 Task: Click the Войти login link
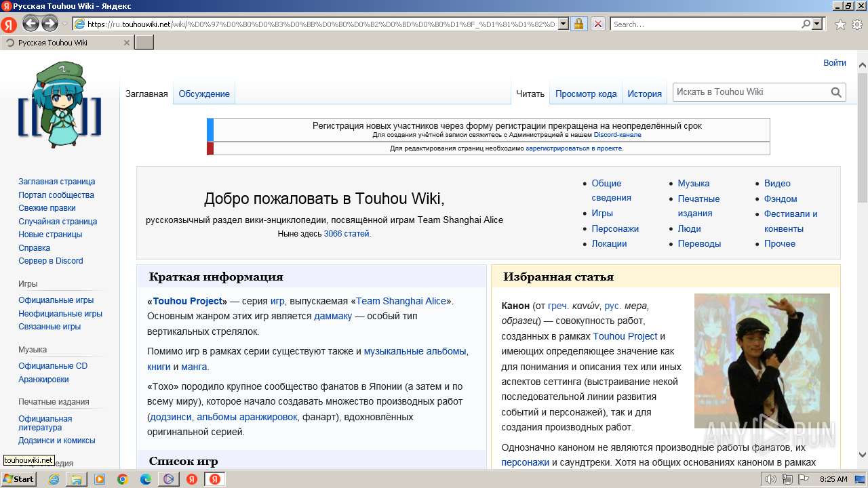(835, 62)
